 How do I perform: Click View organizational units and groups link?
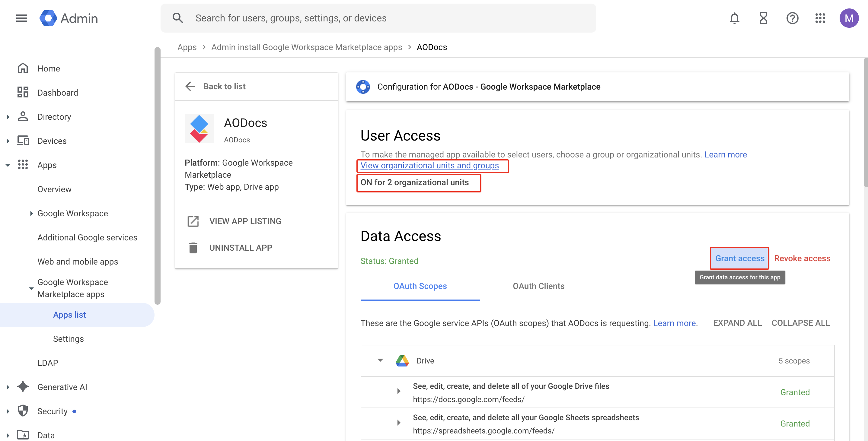[x=429, y=165]
